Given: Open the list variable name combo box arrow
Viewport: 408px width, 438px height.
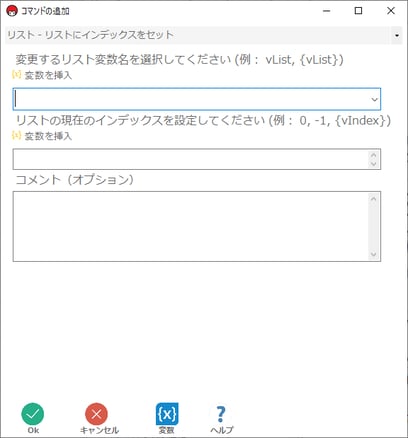Looking at the screenshot, I should 374,99.
